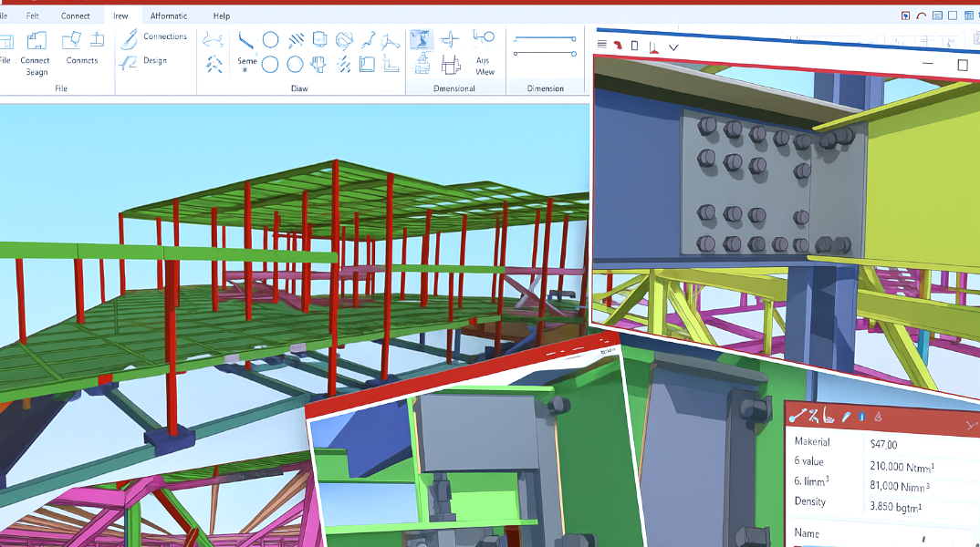Select the square panel tool in Diaw

coord(368,64)
